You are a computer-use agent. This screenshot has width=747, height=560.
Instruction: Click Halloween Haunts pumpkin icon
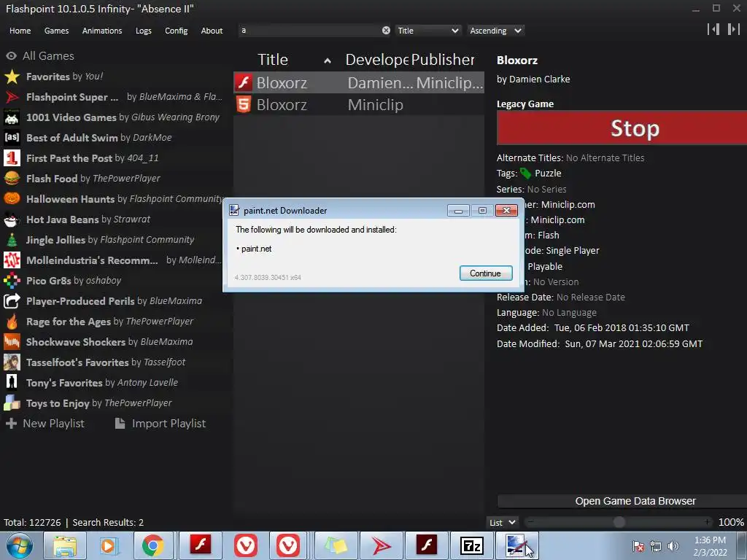[12, 199]
